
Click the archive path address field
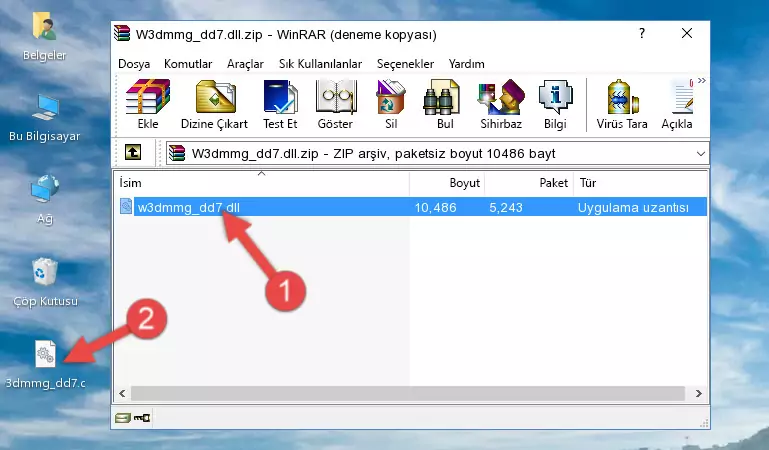point(437,154)
